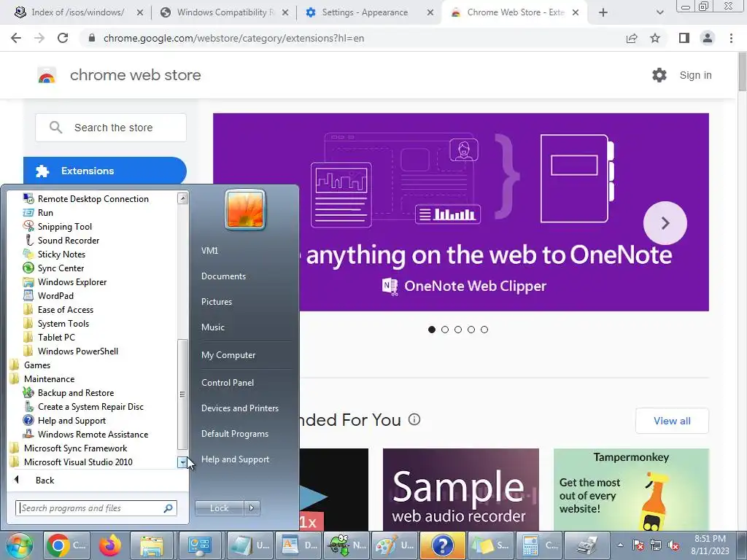Click the Search programs and files box
Viewport: 747px width, 560px height.
[96, 508]
